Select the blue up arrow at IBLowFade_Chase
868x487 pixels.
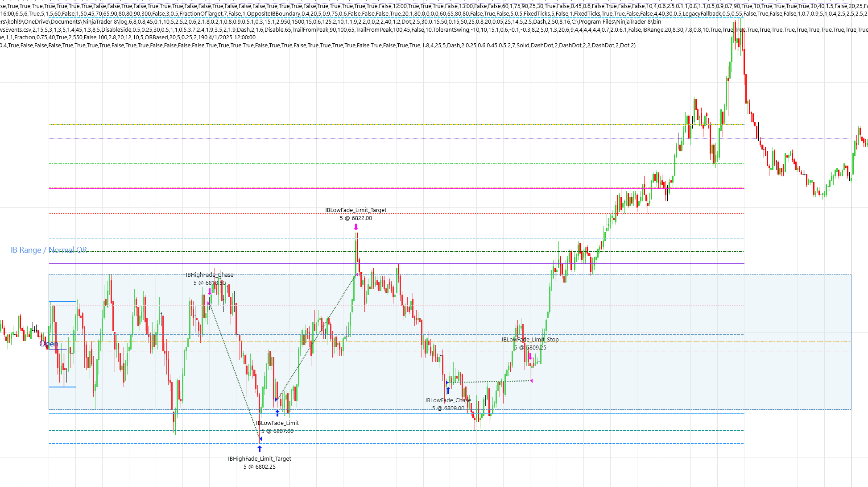coord(448,391)
